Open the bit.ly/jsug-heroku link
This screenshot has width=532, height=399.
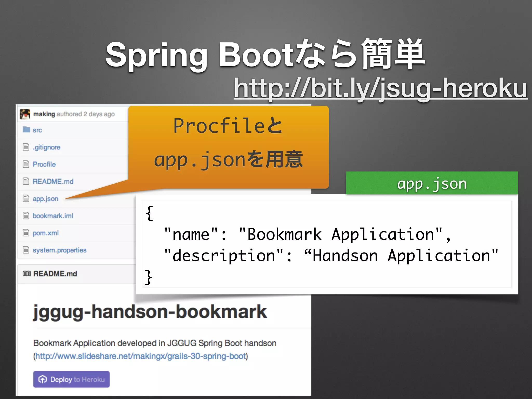[381, 88]
